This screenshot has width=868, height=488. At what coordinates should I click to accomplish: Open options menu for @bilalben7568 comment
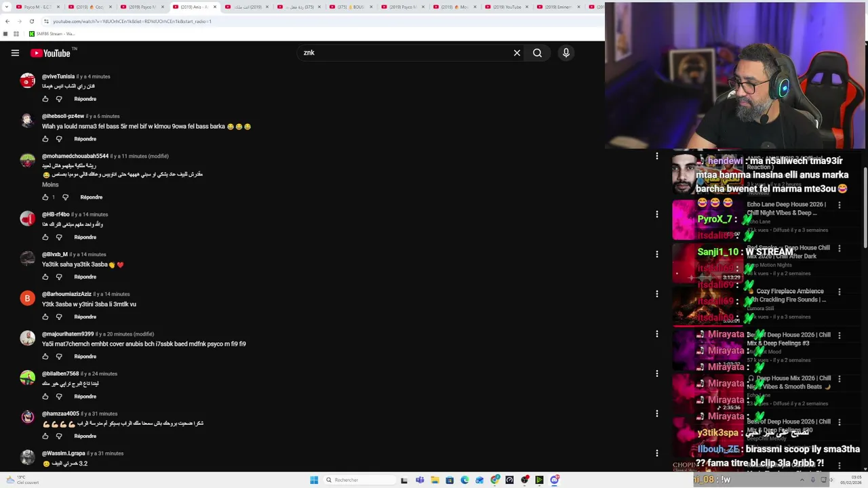tap(656, 373)
